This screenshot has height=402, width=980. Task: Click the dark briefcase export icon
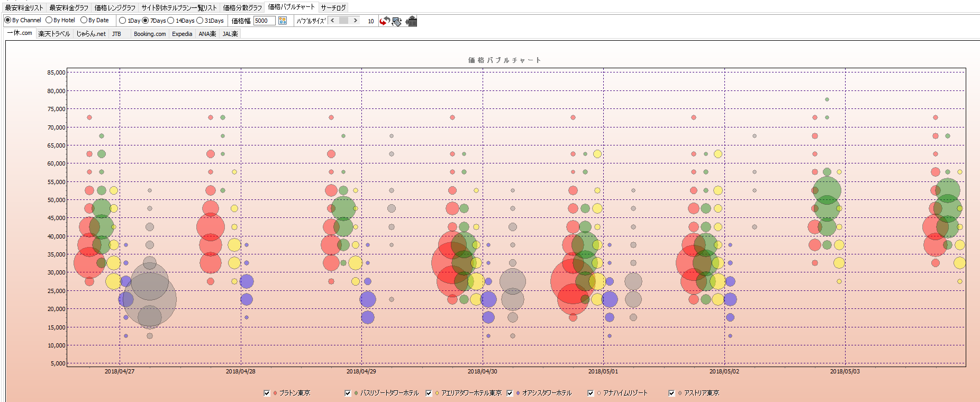click(411, 21)
